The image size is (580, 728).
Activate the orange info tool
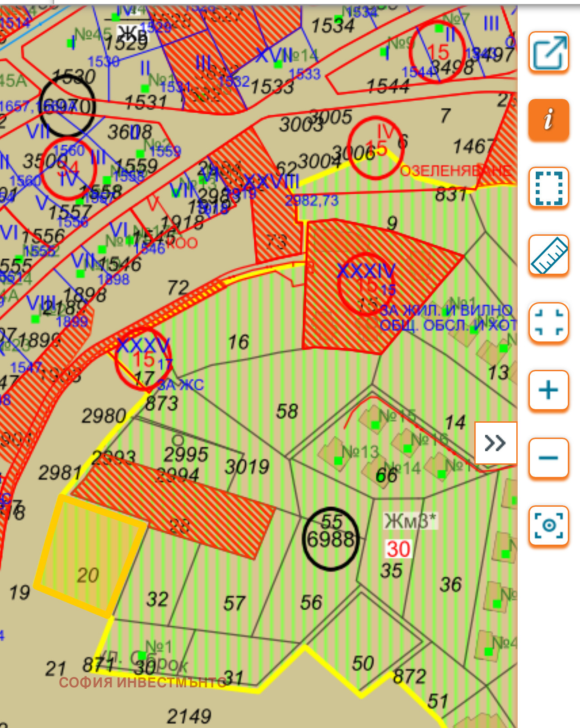tap(548, 119)
